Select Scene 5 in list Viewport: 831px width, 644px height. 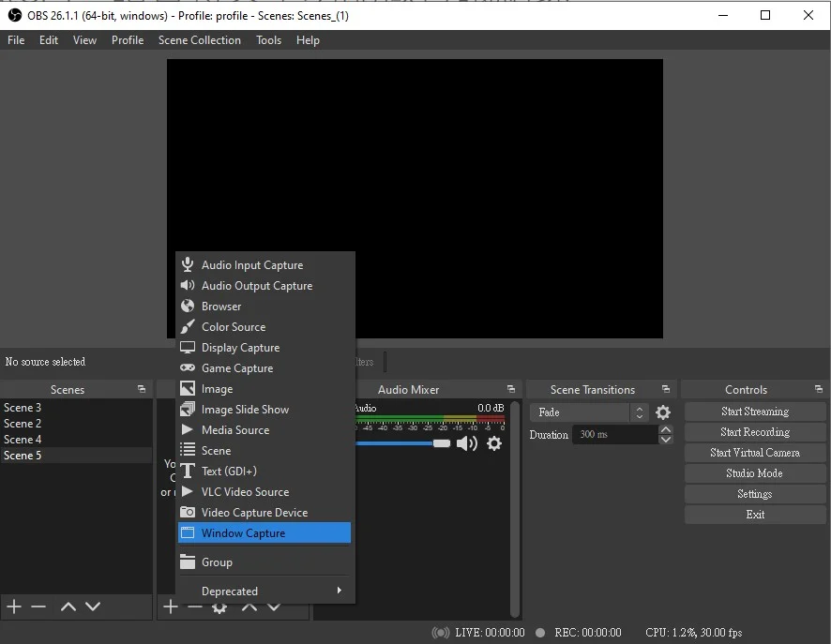coord(76,455)
